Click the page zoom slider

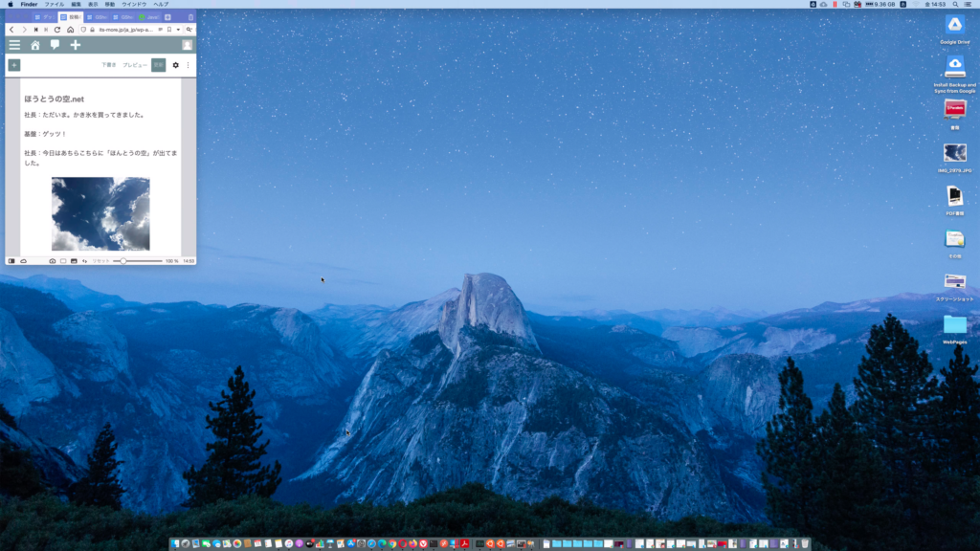(137, 260)
